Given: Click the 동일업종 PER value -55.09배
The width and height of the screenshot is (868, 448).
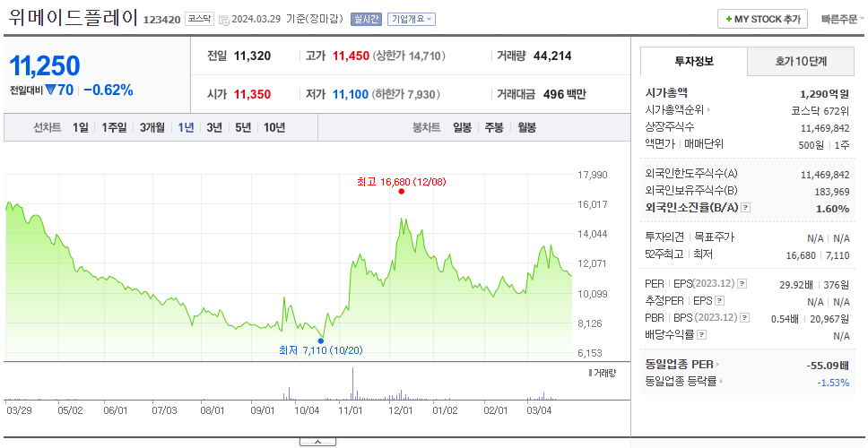Looking at the screenshot, I should click(x=829, y=365).
